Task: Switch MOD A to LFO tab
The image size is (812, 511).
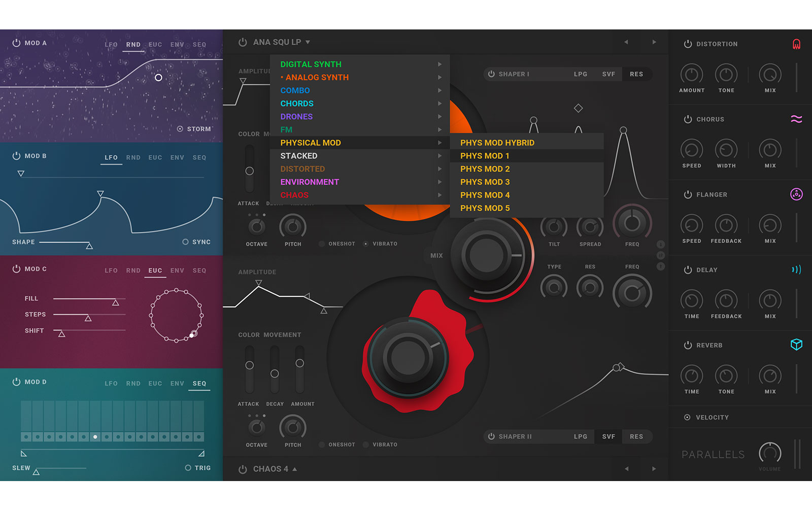Action: coord(111,45)
